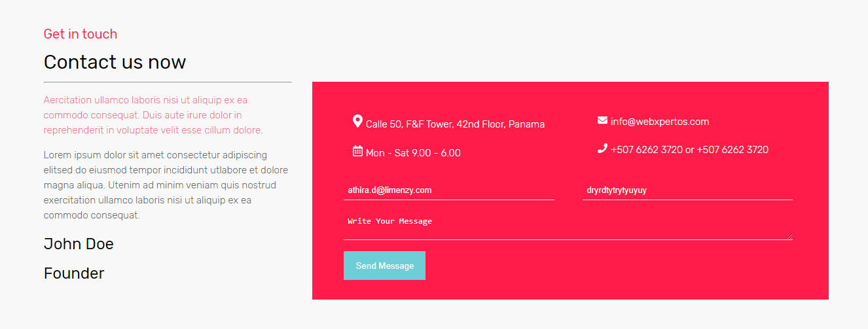Image resolution: width=868 pixels, height=329 pixels.
Task: Click the divider line under the heading
Action: click(x=168, y=82)
